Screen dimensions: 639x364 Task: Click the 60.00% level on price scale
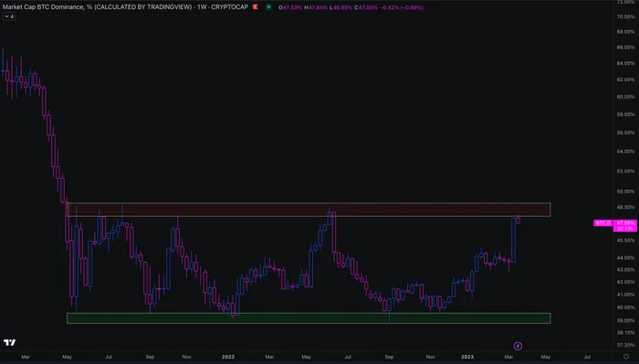click(625, 97)
